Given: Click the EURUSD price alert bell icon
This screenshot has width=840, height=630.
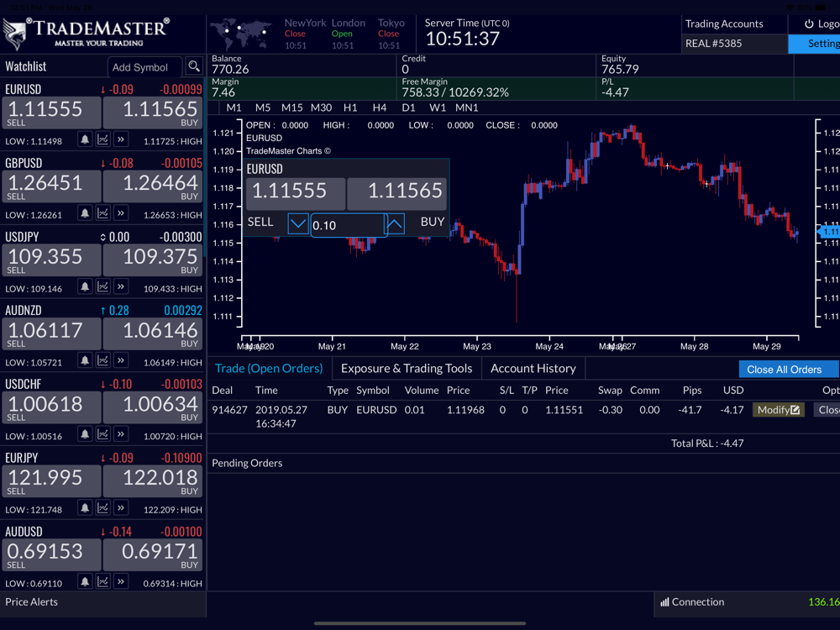Looking at the screenshot, I should [85, 139].
